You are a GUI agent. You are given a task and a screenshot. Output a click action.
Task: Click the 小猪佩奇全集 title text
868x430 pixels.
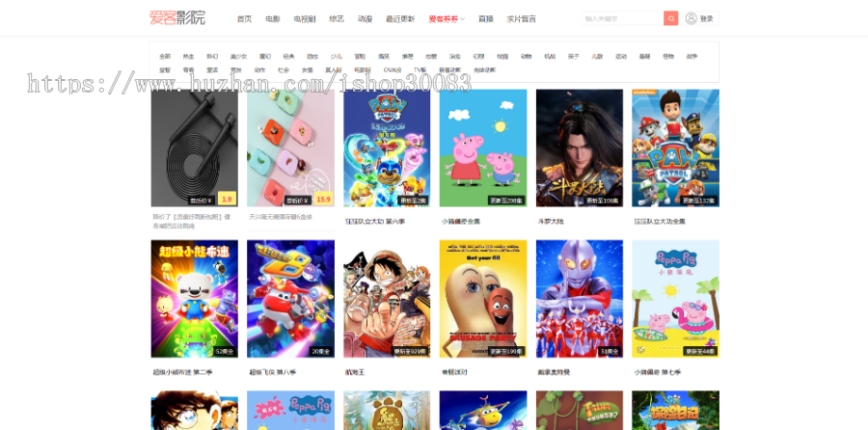click(x=461, y=222)
